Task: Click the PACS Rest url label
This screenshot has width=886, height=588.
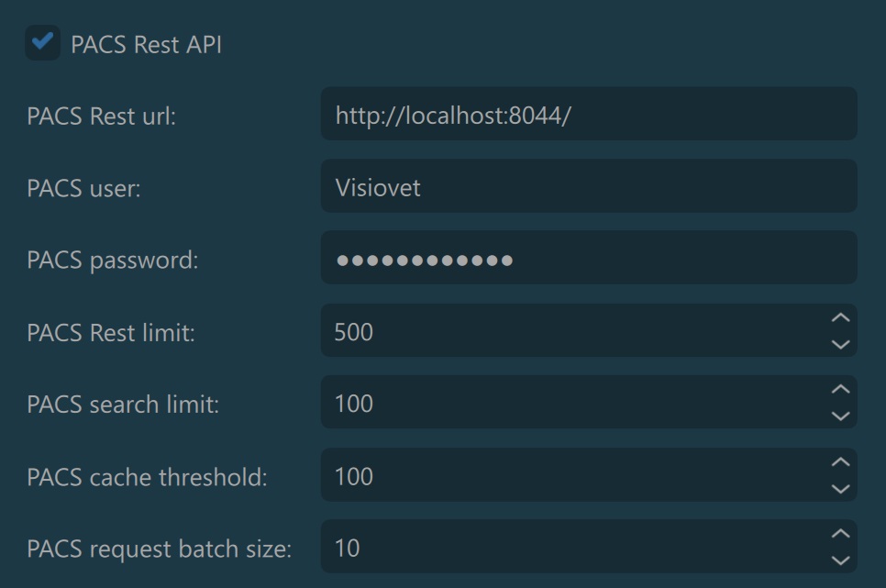Action: pos(101,116)
